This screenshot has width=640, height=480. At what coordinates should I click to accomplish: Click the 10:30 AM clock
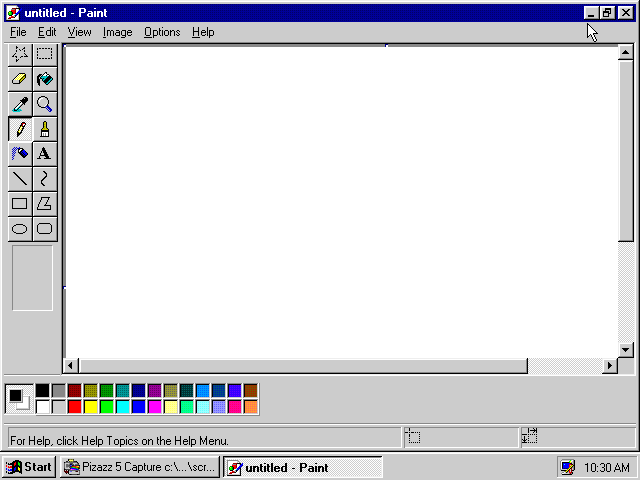607,467
